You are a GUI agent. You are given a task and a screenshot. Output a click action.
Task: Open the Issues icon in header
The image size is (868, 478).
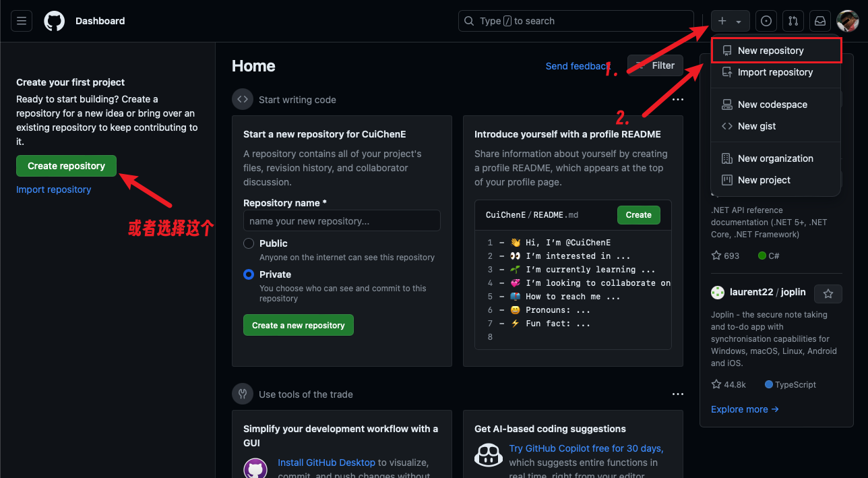click(766, 21)
